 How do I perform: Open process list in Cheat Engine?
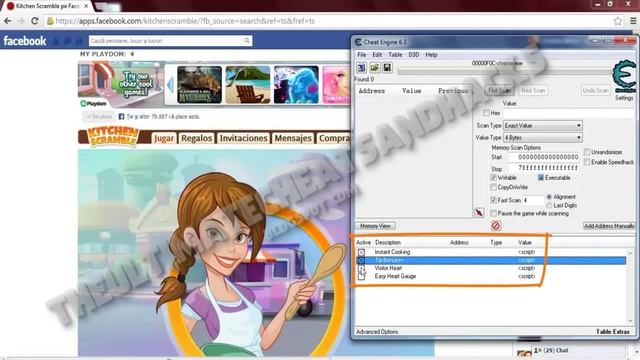361,67
